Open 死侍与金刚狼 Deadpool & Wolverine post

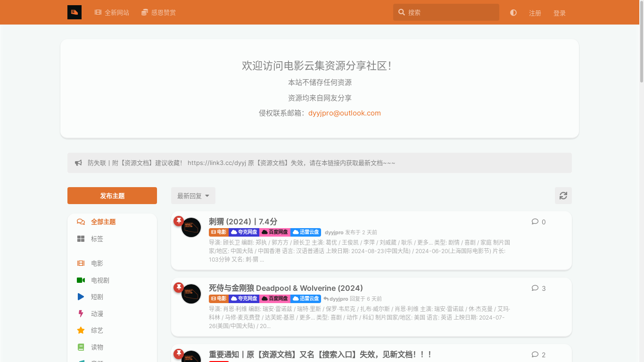[286, 288]
